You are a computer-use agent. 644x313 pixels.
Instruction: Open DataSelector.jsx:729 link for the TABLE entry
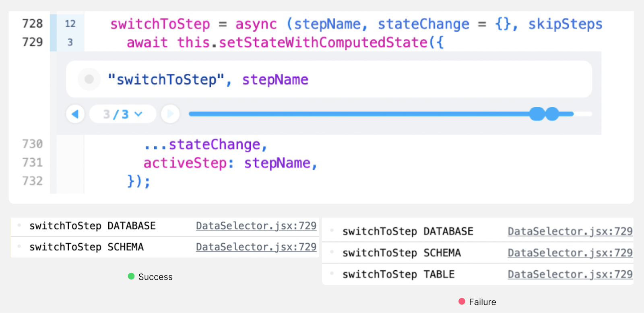(x=570, y=274)
